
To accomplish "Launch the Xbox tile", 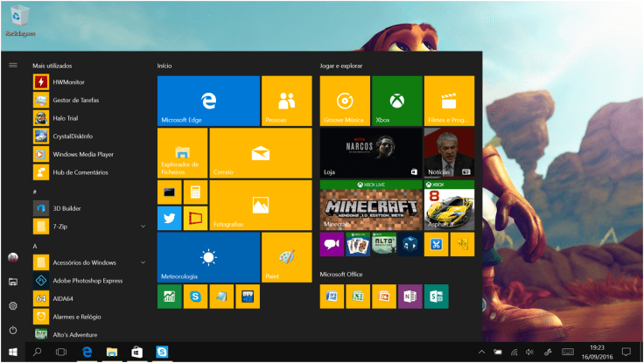I will 396,101.
